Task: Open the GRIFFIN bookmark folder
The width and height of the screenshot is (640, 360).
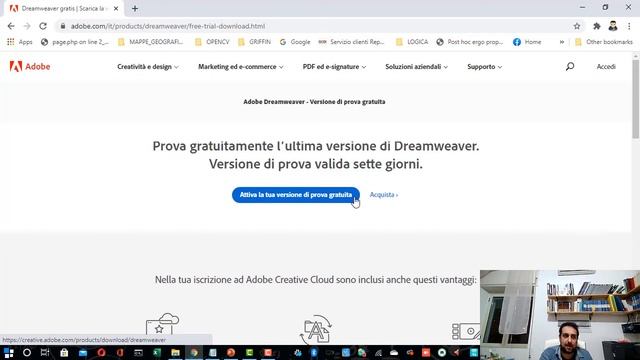Action: [x=254, y=42]
